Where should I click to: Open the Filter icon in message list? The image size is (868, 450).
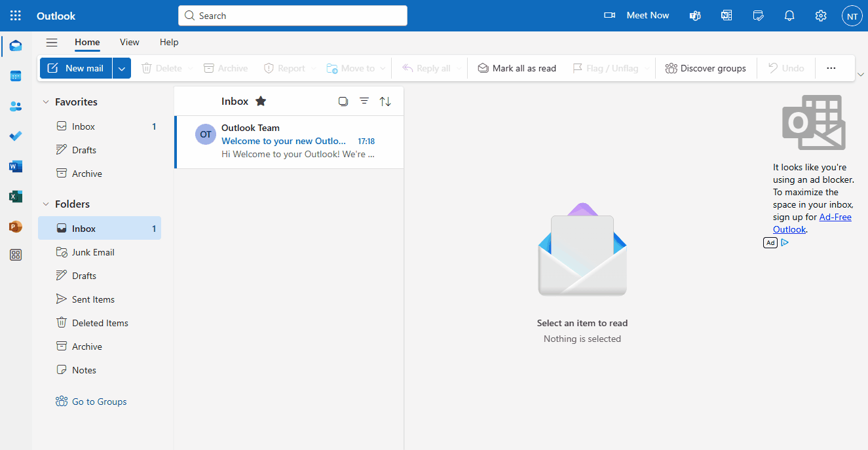pyautogui.click(x=364, y=102)
